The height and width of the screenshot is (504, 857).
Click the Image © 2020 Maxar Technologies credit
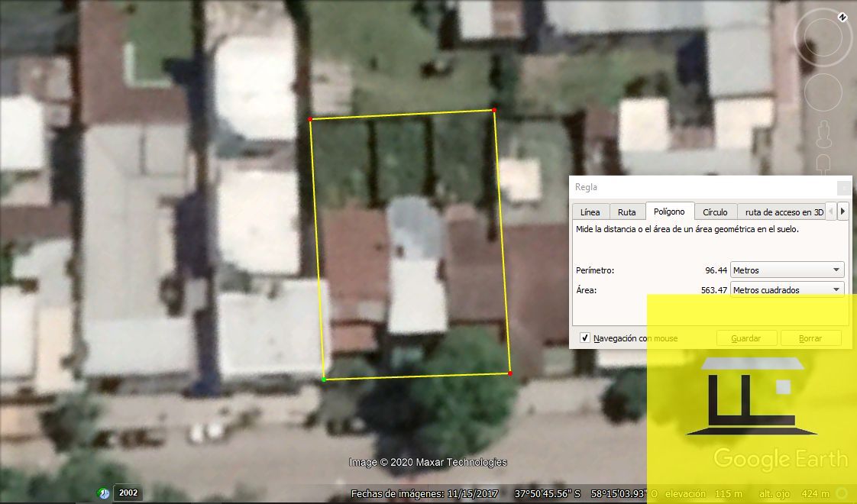pyautogui.click(x=428, y=463)
